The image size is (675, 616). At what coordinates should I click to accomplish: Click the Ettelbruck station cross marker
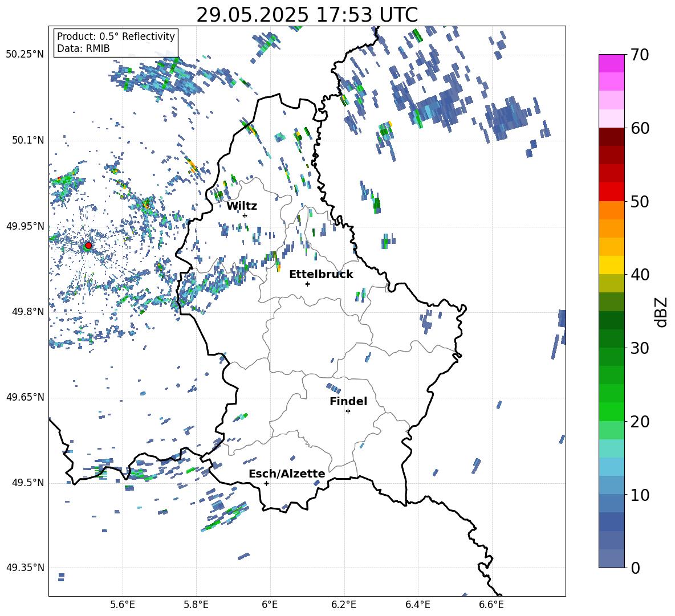[307, 284]
